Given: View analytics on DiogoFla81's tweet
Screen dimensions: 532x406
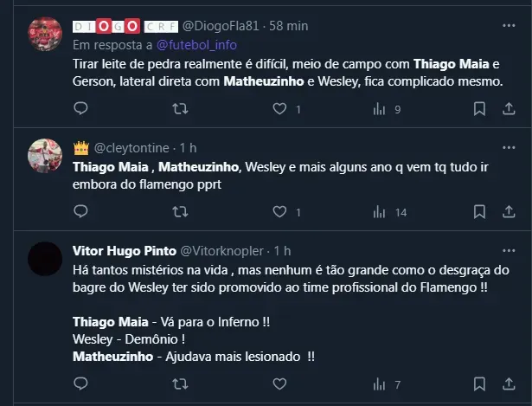Looking at the screenshot, I should (x=379, y=109).
